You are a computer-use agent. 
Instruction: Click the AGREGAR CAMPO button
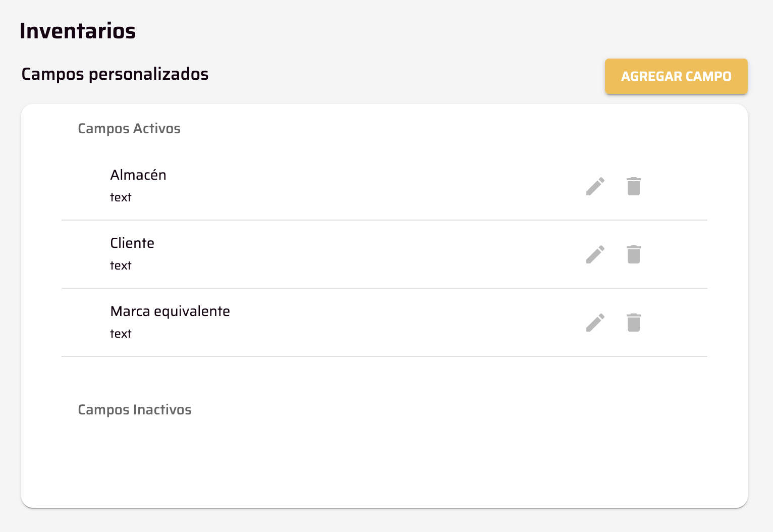click(676, 76)
